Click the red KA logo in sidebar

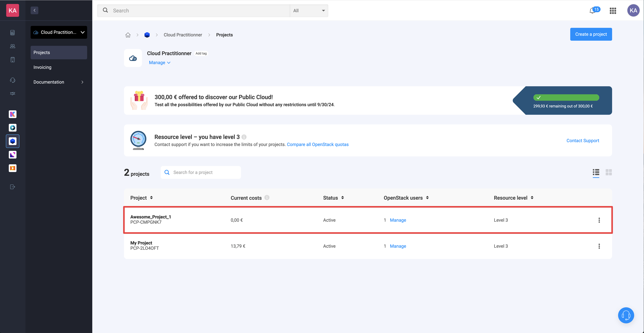(x=13, y=10)
